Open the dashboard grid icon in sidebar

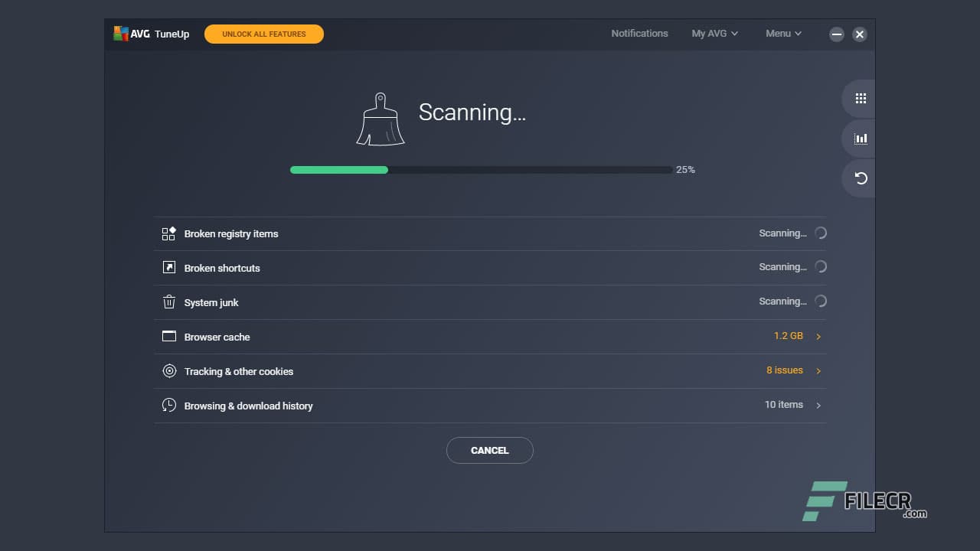click(x=860, y=98)
